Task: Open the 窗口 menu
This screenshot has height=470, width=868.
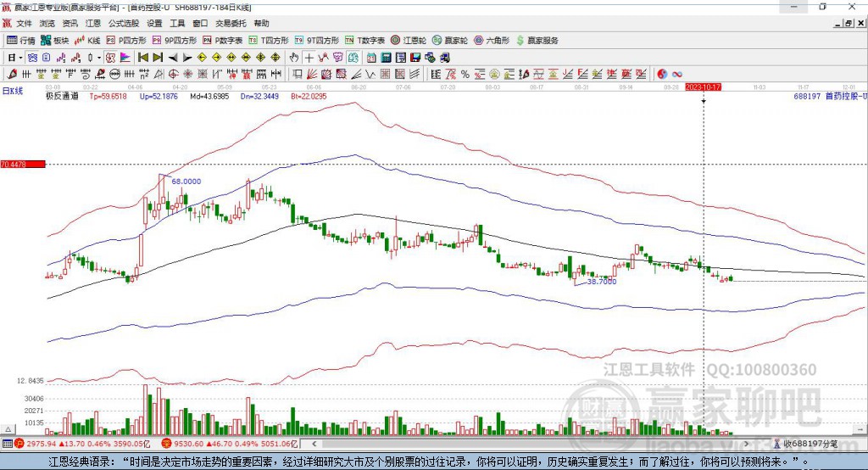Action: (200, 23)
